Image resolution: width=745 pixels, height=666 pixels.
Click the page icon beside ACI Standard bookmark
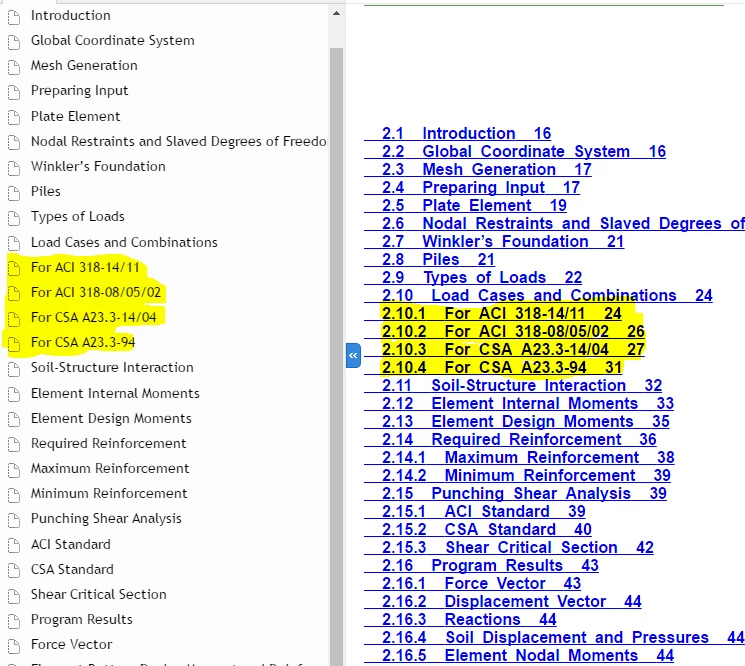click(x=14, y=546)
